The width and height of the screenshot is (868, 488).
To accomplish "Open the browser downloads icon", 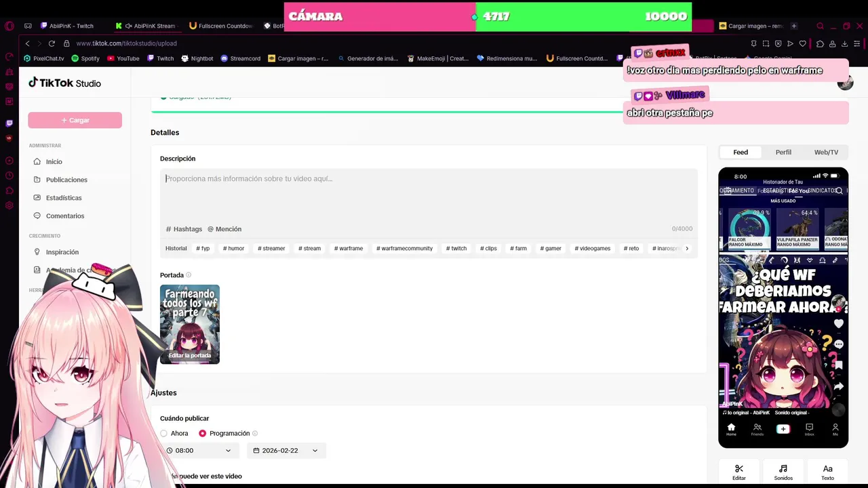I will [844, 43].
